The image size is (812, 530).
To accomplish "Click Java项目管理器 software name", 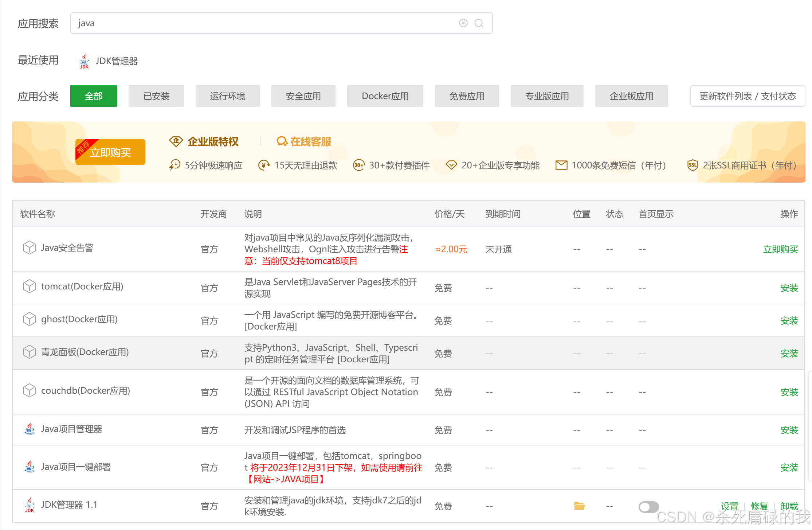I will tap(72, 429).
